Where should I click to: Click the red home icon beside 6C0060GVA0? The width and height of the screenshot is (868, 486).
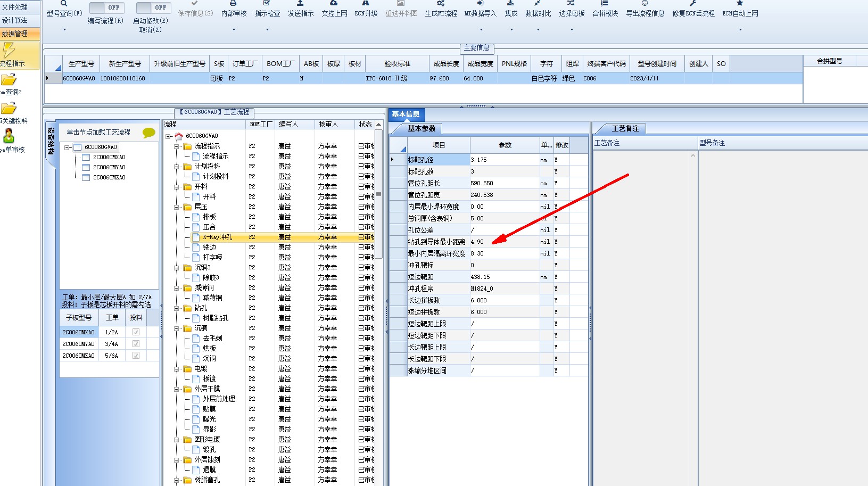pyautogui.click(x=179, y=136)
